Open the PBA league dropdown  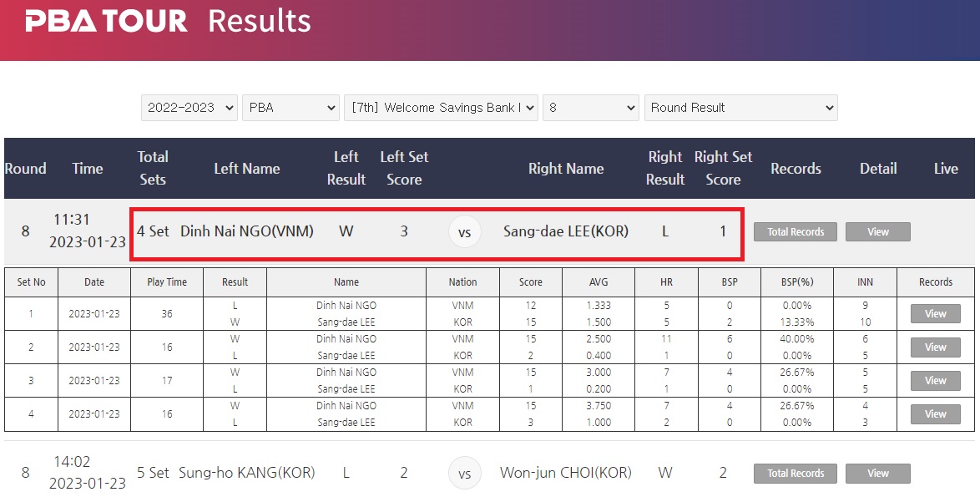coord(290,108)
